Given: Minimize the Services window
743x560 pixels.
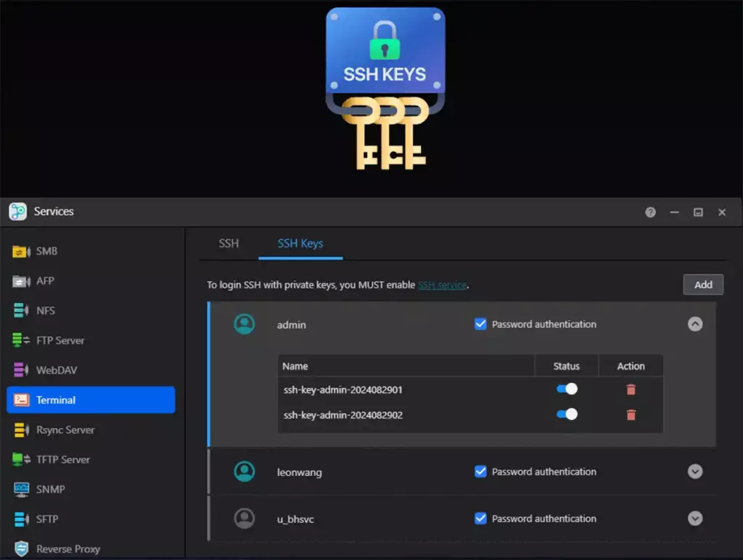Looking at the screenshot, I should [674, 213].
